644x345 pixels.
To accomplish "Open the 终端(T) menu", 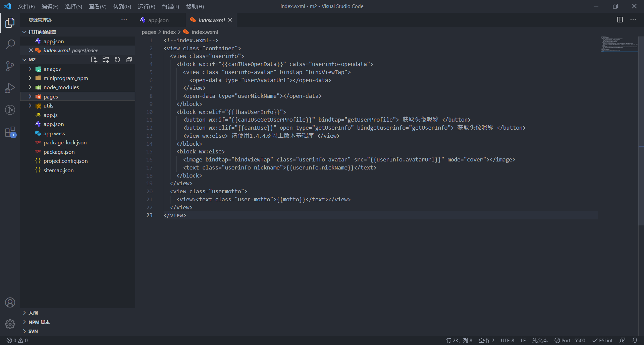I will (170, 6).
